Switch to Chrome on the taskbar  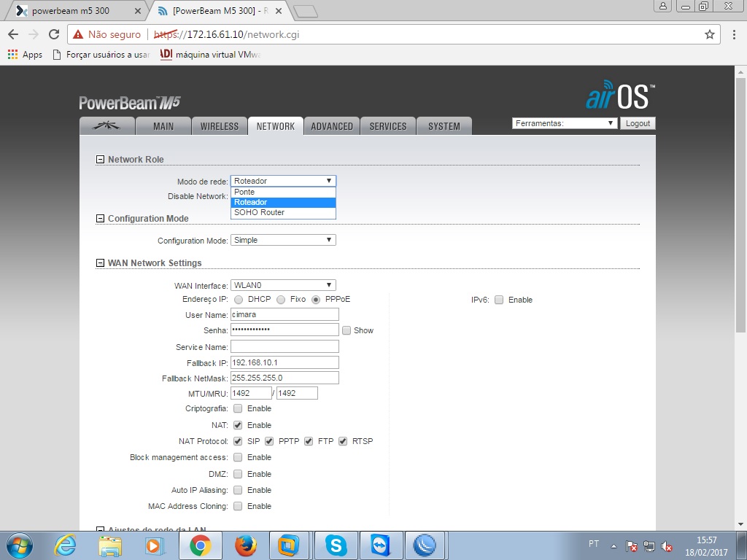[x=200, y=545]
